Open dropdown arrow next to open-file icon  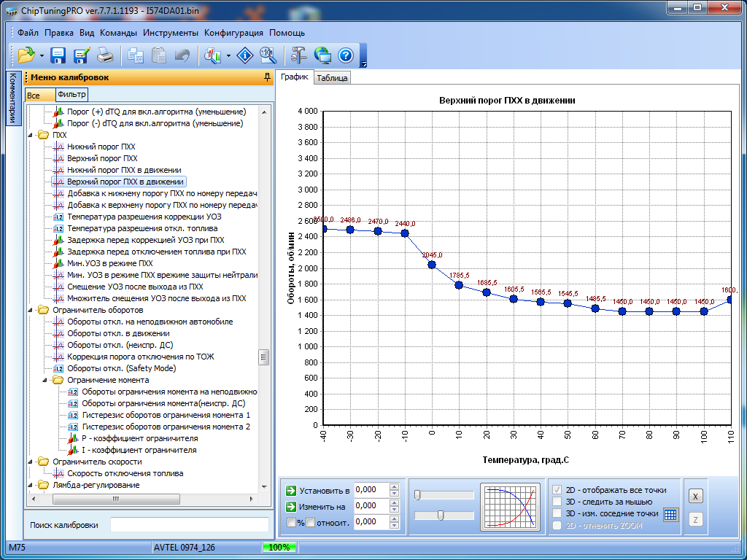coord(42,55)
